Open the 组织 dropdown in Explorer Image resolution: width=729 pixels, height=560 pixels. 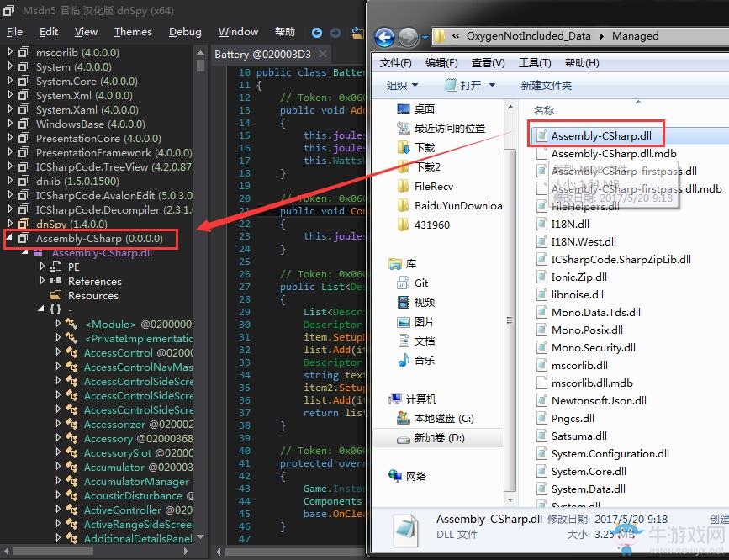[402, 85]
